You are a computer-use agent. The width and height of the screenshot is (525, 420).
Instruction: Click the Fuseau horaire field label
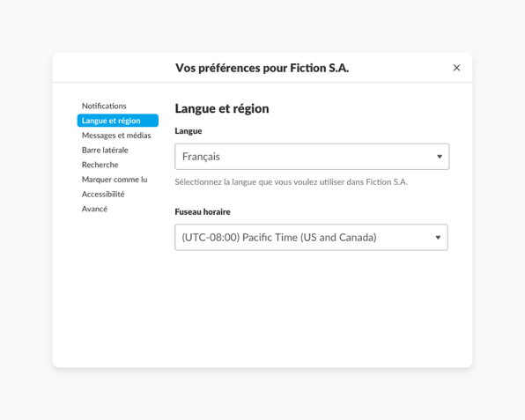(x=203, y=212)
